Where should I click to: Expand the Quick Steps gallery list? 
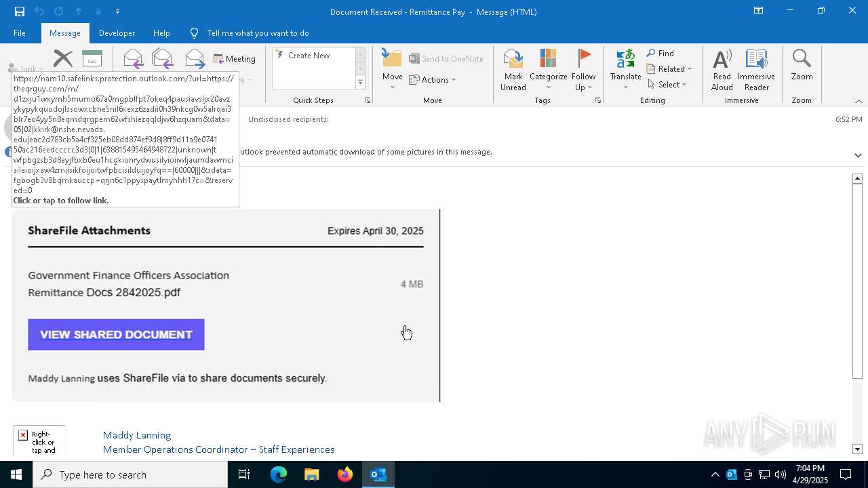coord(360,83)
